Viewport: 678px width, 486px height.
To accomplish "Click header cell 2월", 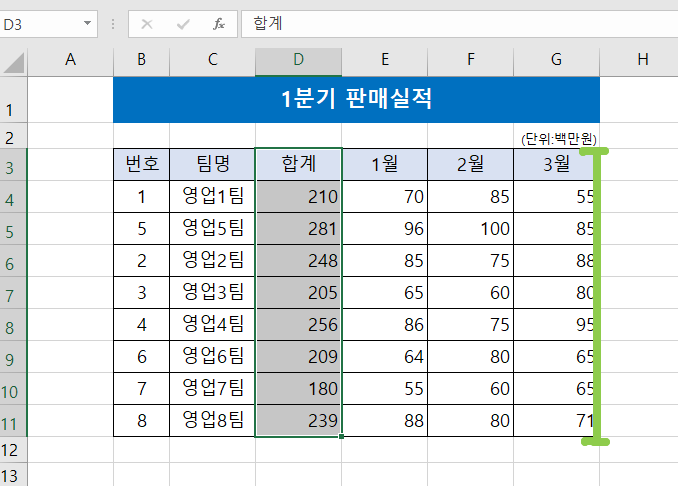I will 470,164.
